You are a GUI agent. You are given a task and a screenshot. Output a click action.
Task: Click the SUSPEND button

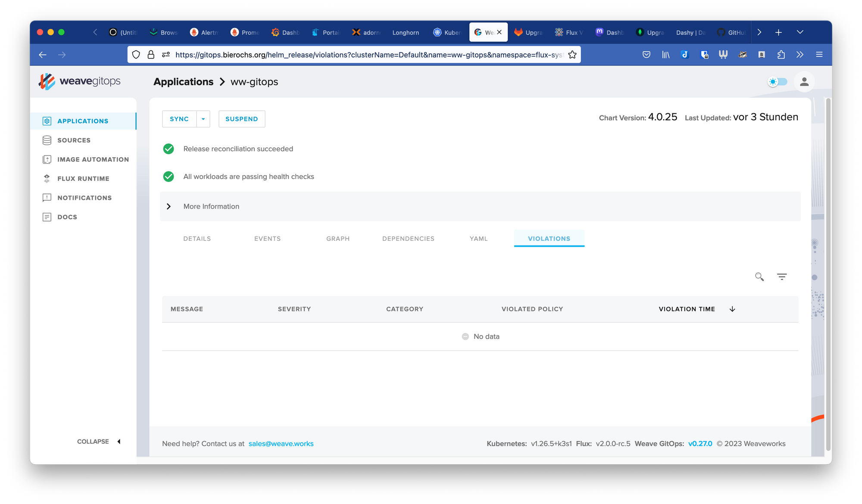click(x=242, y=119)
